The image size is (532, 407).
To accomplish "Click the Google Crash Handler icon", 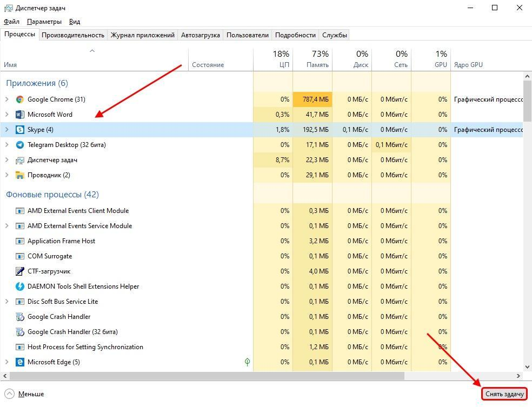I will [20, 317].
